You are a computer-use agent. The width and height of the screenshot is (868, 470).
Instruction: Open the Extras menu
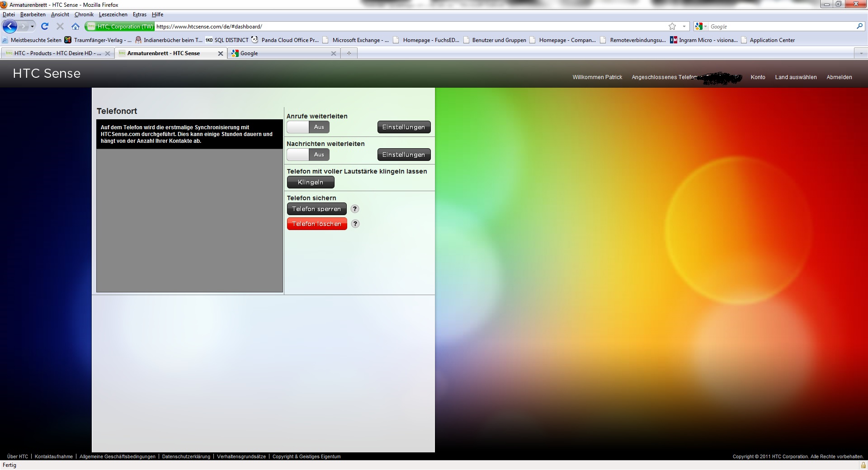coord(140,14)
